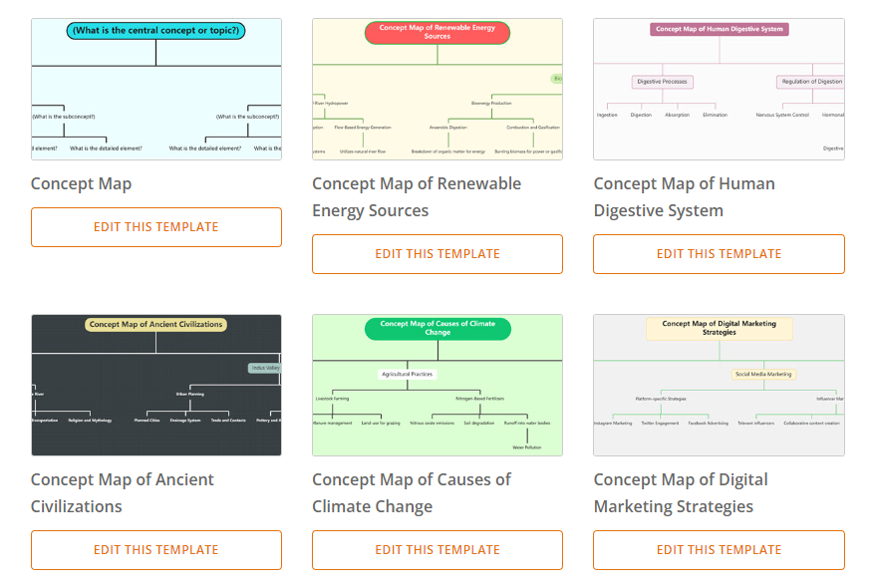Open the blank Concept Map template thumbnail
The width and height of the screenshot is (872, 588).
(x=156, y=90)
